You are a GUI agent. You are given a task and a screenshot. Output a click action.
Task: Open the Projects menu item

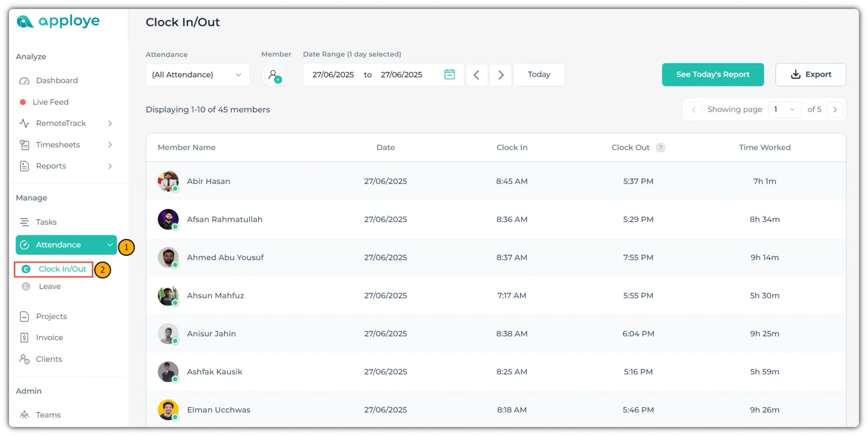click(51, 316)
